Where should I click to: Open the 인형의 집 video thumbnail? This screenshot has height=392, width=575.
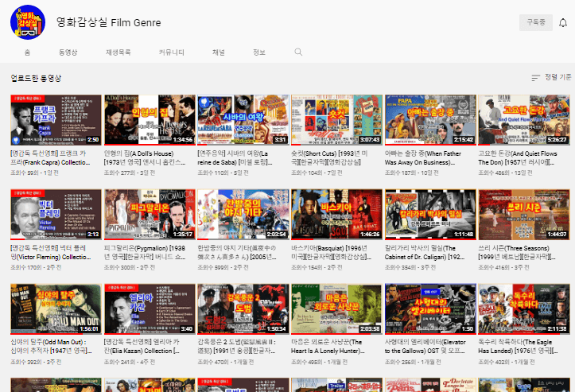tap(150, 120)
